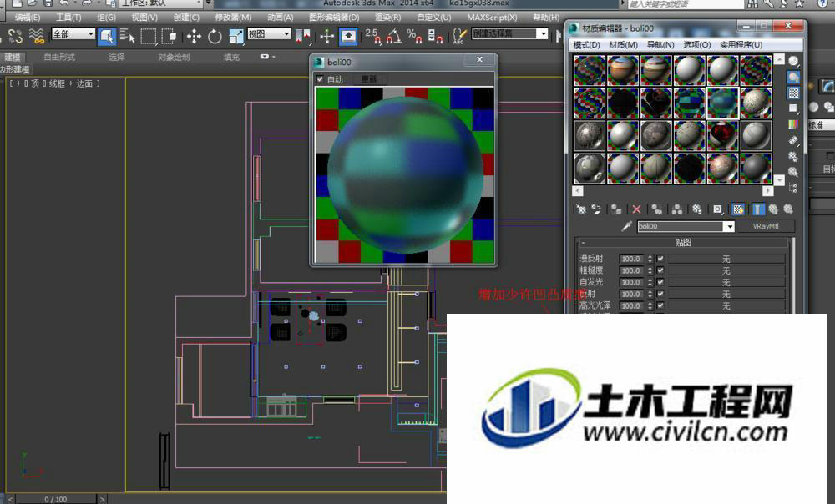Click VRayMtl material type button
The height and width of the screenshot is (504, 835).
[766, 227]
